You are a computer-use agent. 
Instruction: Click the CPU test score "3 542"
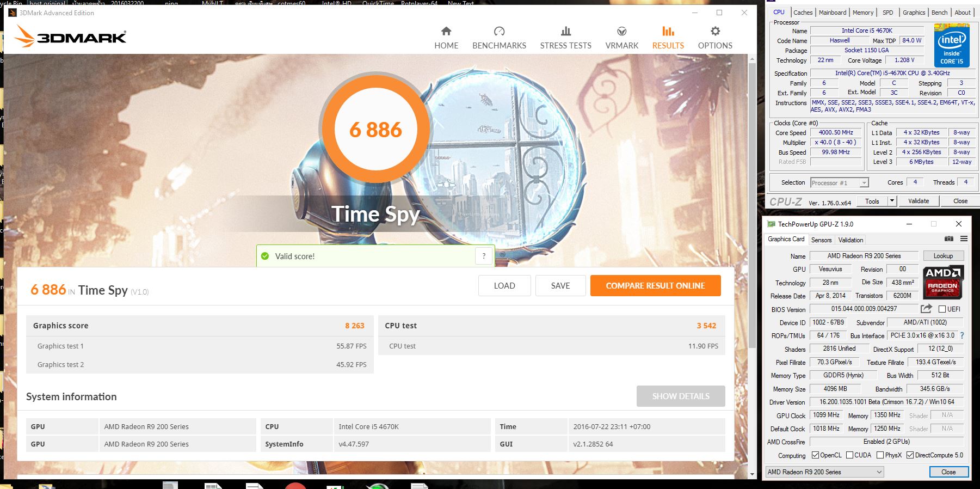[706, 326]
